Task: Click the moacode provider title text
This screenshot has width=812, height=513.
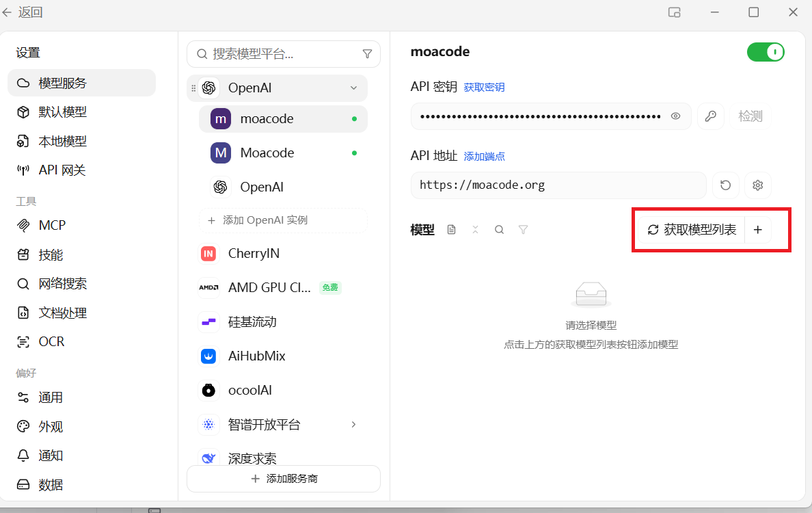Action: (x=440, y=52)
